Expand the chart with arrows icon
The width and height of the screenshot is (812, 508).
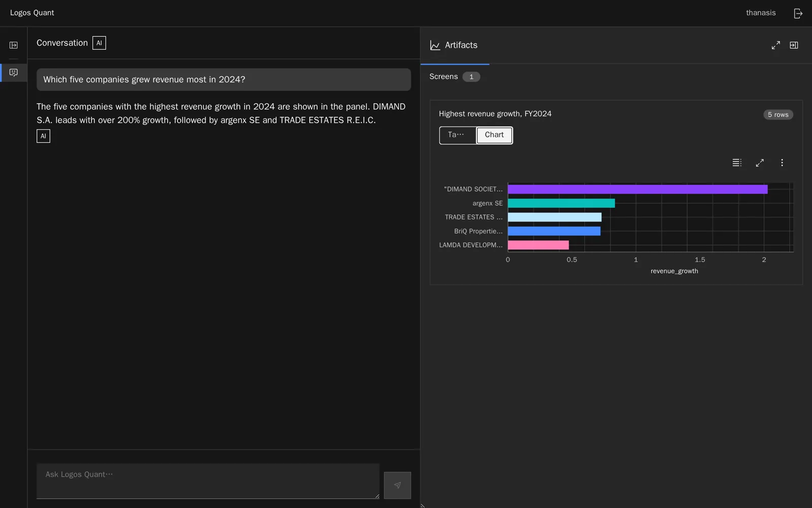[x=760, y=163]
